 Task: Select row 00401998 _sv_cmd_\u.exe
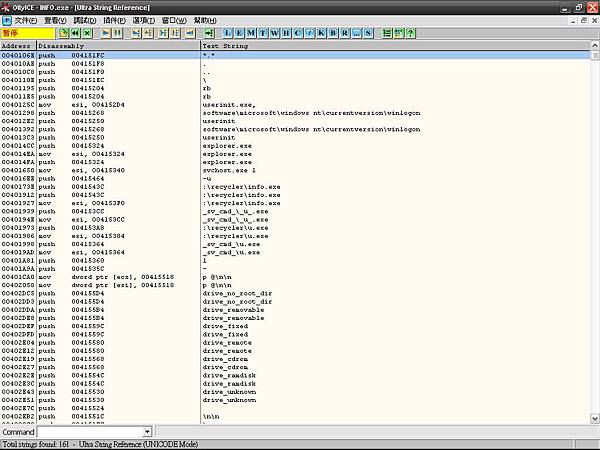[x=295, y=244]
